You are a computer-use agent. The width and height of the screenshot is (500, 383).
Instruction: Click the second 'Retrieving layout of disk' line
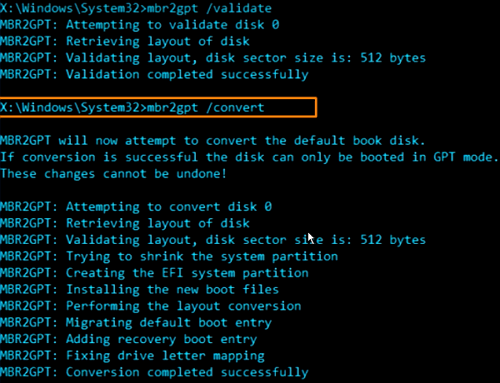[125, 223]
